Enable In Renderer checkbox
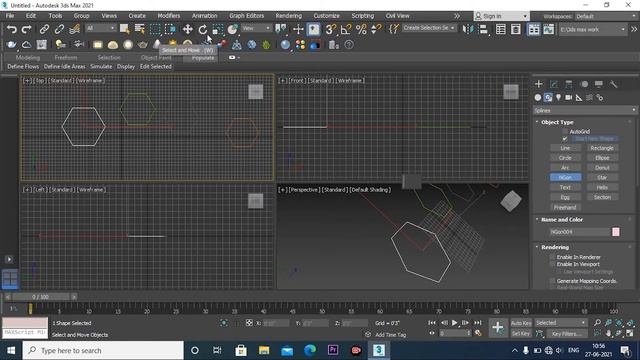Image resolution: width=640 pixels, height=360 pixels. (x=552, y=257)
